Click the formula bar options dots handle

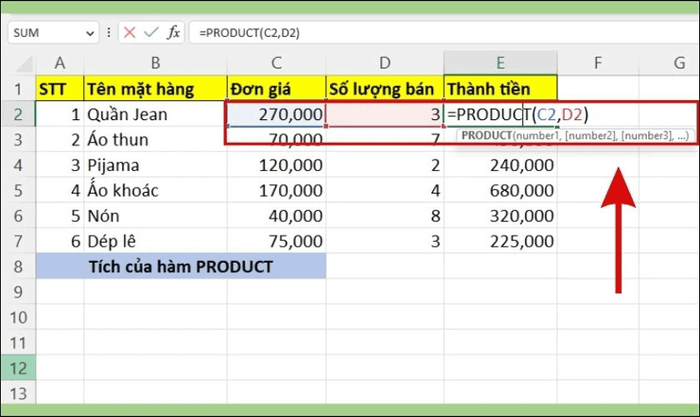[108, 33]
